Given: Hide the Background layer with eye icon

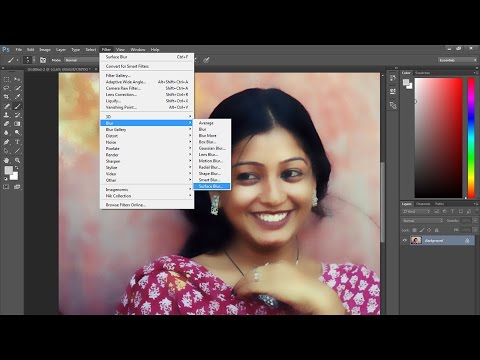Looking at the screenshot, I should click(x=405, y=240).
